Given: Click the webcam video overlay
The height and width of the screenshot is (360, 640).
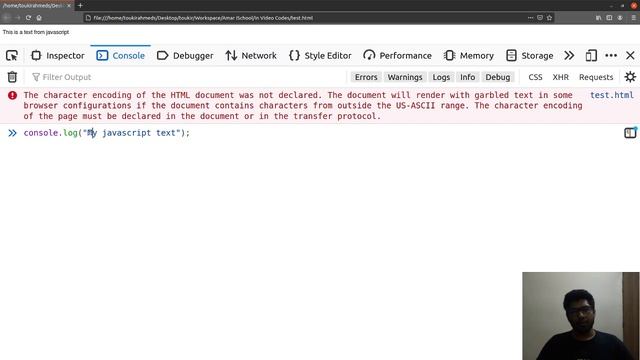Looking at the screenshot, I should (x=581, y=316).
